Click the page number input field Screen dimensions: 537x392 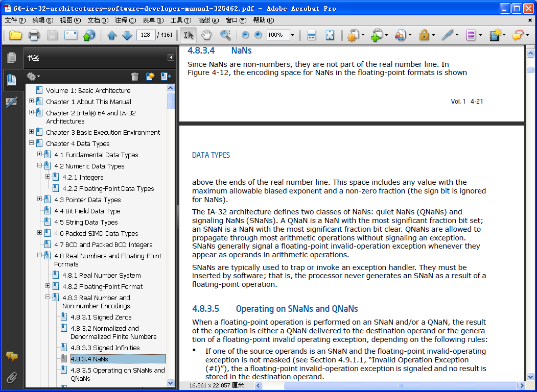pyautogui.click(x=146, y=35)
